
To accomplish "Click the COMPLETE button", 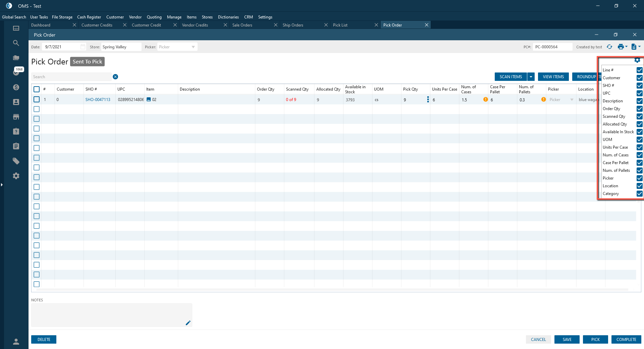I will click(626, 340).
